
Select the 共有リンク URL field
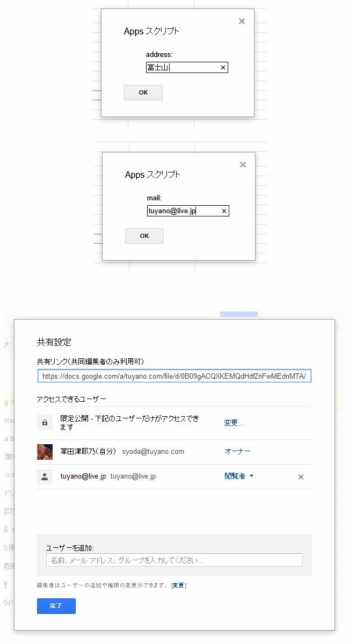tap(174, 376)
